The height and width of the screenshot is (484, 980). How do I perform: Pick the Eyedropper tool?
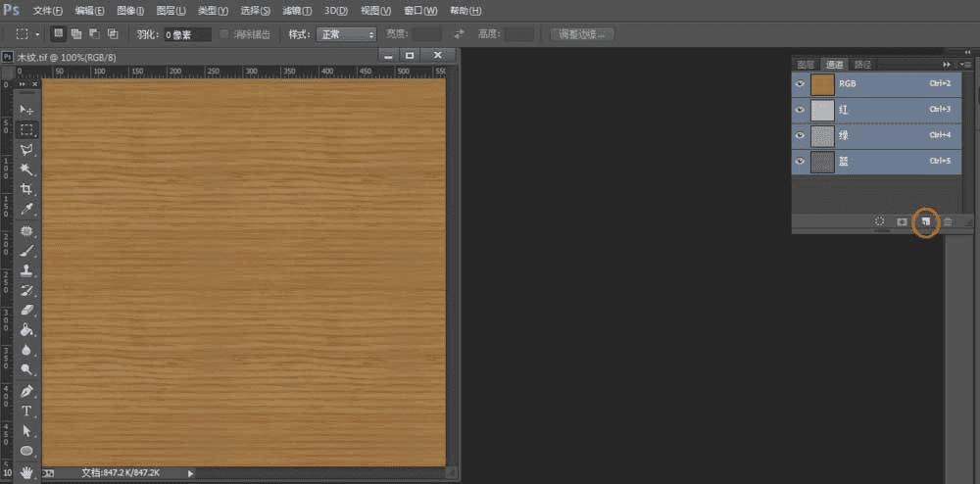tap(27, 209)
